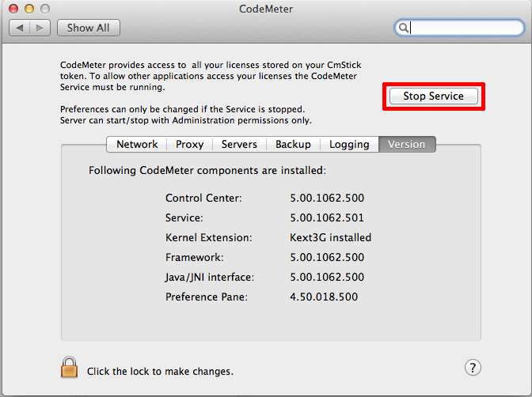Click the 'Preference Pane:' label
This screenshot has height=397, width=532.
click(x=207, y=297)
